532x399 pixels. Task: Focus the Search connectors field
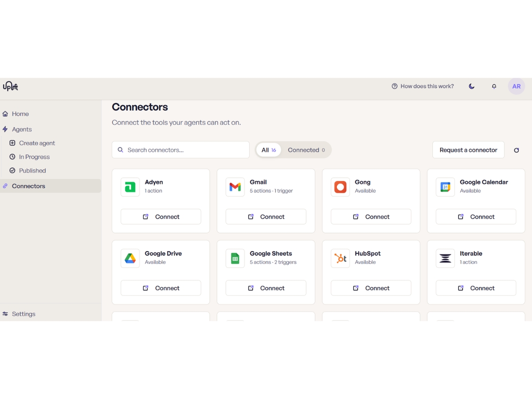180,150
